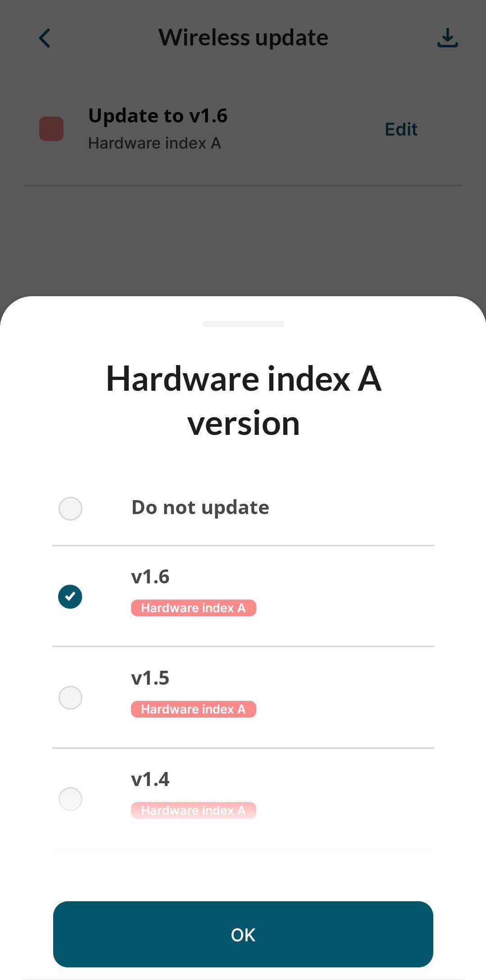The width and height of the screenshot is (486, 980).
Task: Tap the "Hardware index A version" sheet heading
Action: click(243, 401)
